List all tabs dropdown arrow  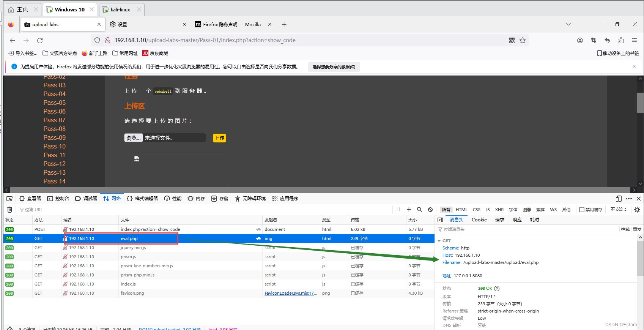pyautogui.click(x=568, y=24)
